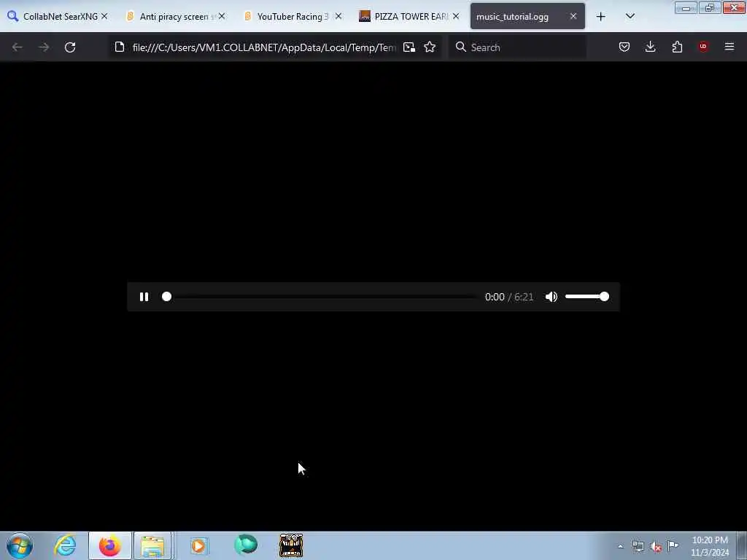Image resolution: width=747 pixels, height=560 pixels.
Task: Open the Pocket save icon
Action: 624,47
